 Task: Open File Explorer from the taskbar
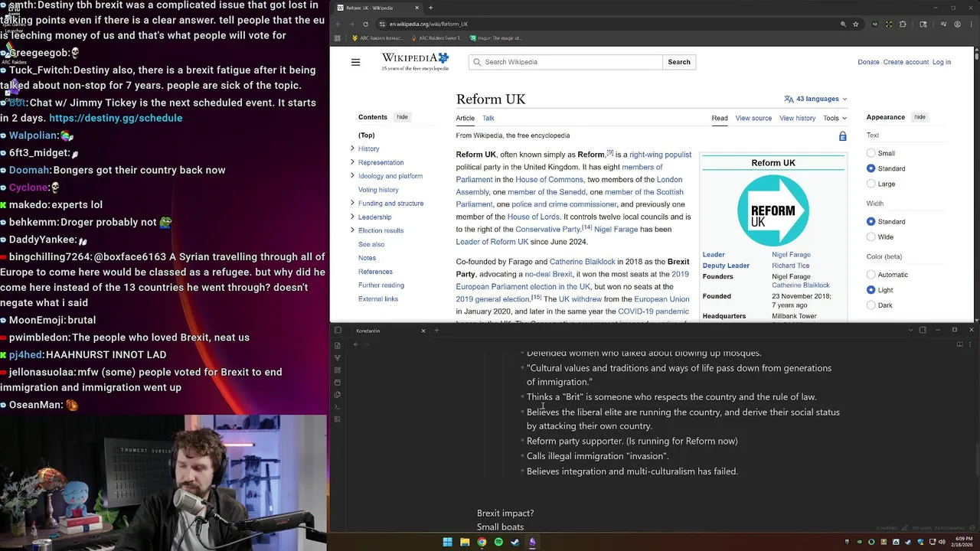[x=465, y=542]
